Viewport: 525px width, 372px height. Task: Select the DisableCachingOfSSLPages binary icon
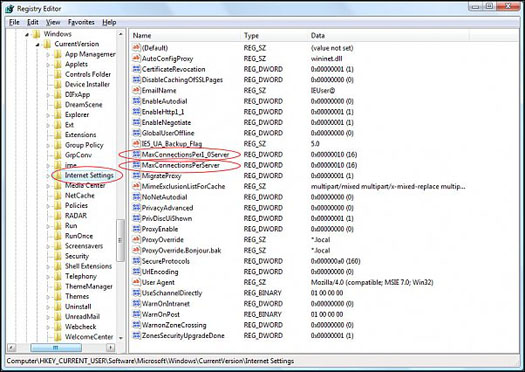pyautogui.click(x=136, y=80)
